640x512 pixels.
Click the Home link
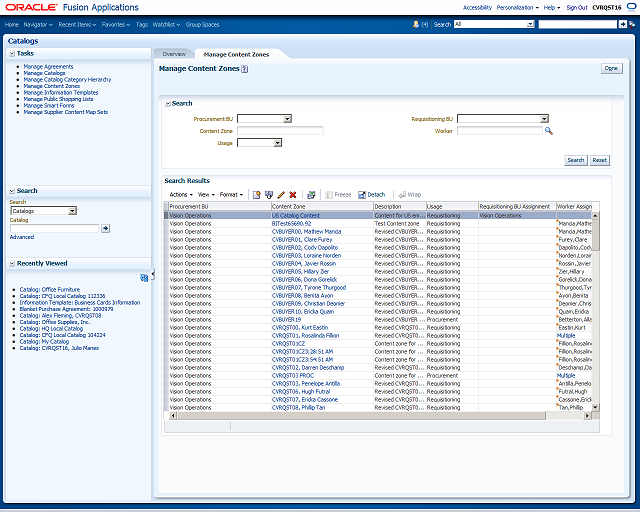12,24
